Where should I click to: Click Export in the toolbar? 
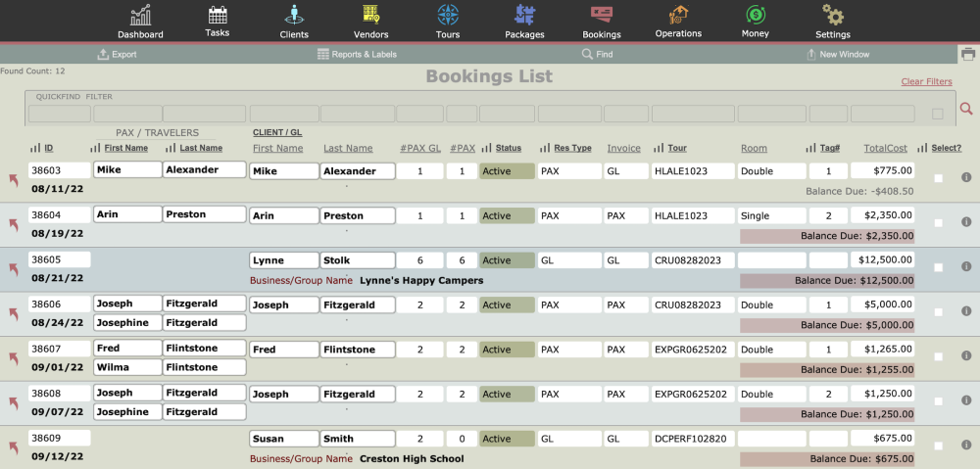click(117, 54)
